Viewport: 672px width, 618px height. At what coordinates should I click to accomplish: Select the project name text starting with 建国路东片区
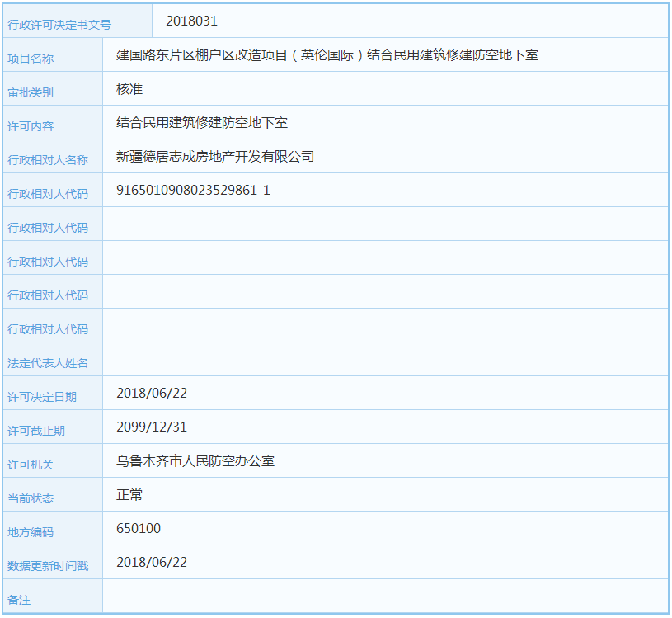(327, 55)
